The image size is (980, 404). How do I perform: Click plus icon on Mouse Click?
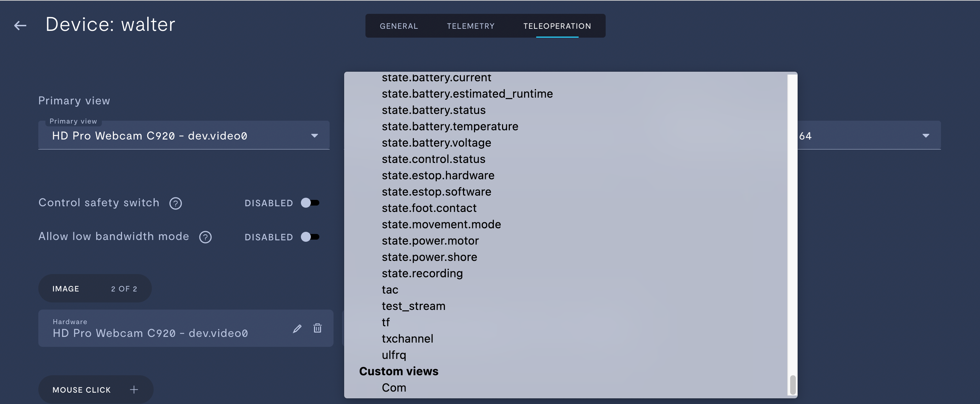pos(133,389)
